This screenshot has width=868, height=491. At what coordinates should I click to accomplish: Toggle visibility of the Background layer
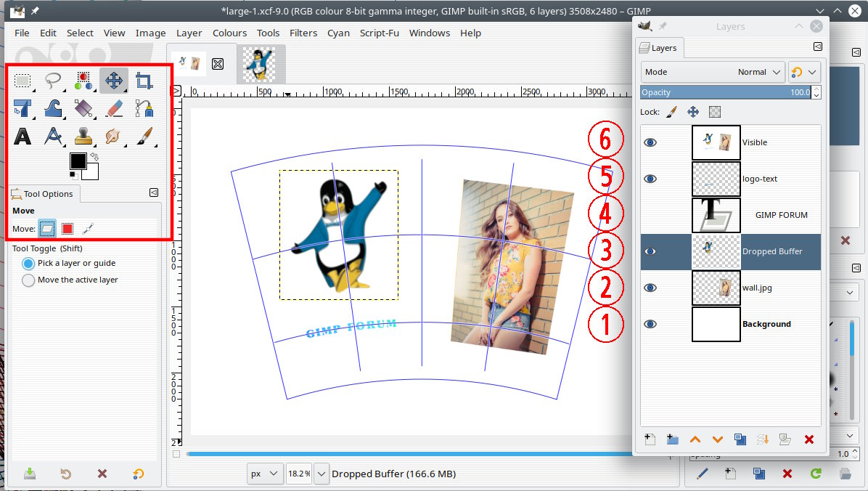pos(650,324)
